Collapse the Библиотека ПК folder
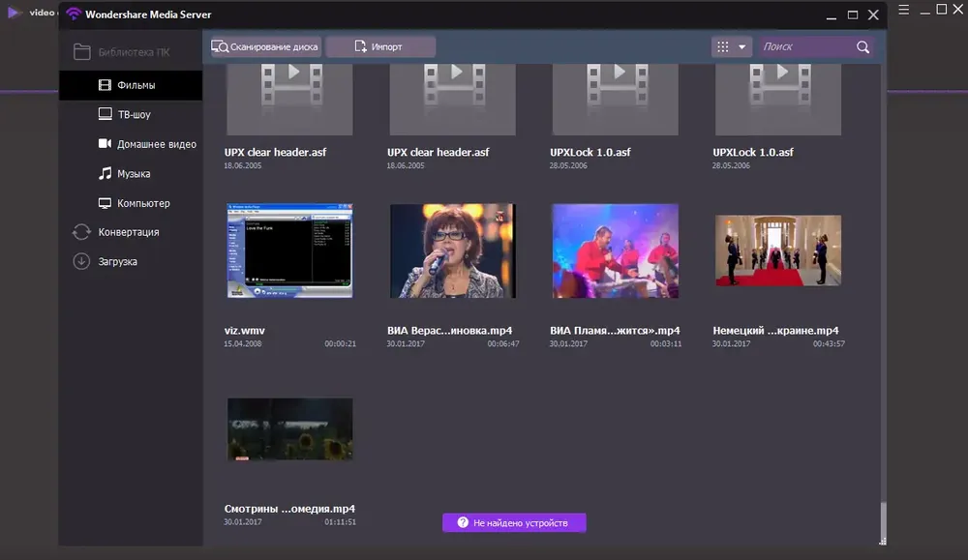Screen dimensions: 968x560 (x=81, y=52)
